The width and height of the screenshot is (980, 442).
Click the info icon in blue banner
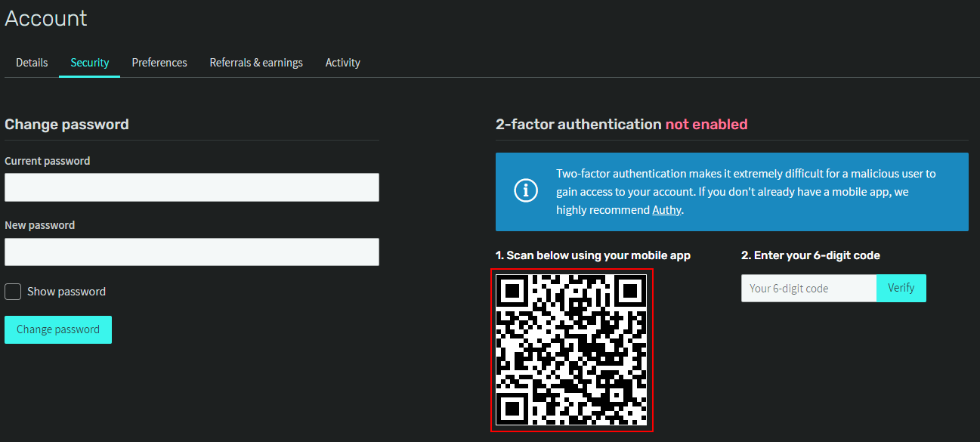tap(526, 191)
